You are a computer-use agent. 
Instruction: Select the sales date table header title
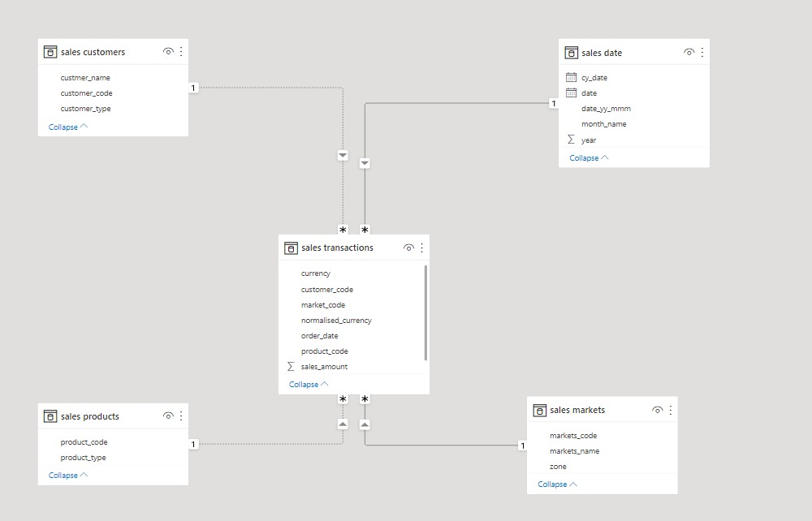click(x=602, y=53)
